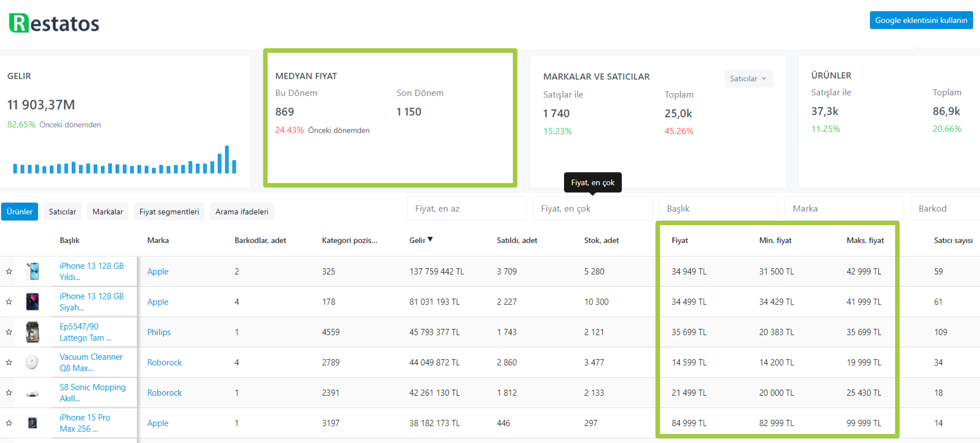
Task: Open iPhone 13 Siyah product thumbnail
Action: point(33,302)
